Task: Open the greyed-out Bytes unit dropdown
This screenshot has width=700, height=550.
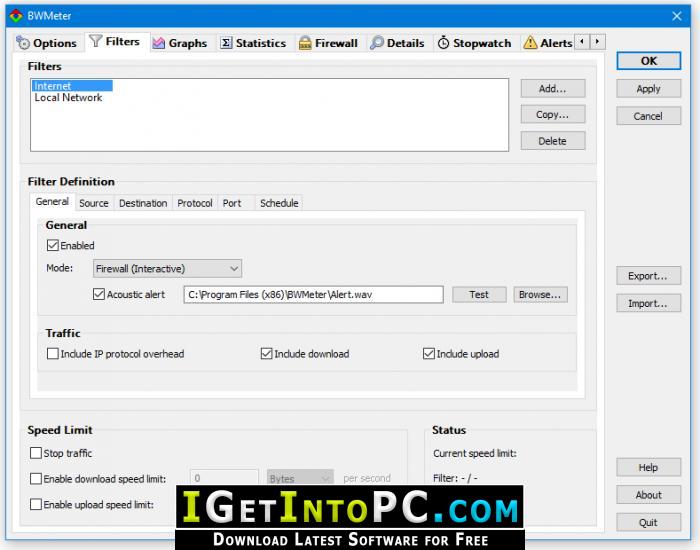Action: [300, 478]
